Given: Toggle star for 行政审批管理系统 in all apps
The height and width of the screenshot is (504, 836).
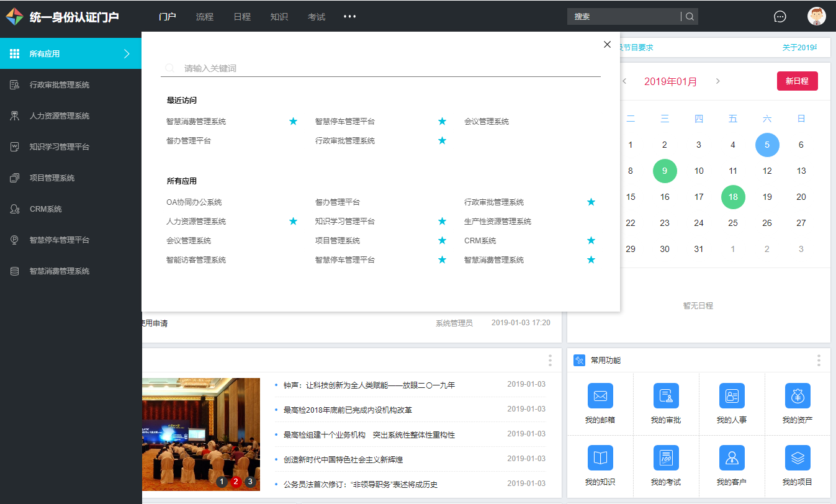Looking at the screenshot, I should pos(591,202).
